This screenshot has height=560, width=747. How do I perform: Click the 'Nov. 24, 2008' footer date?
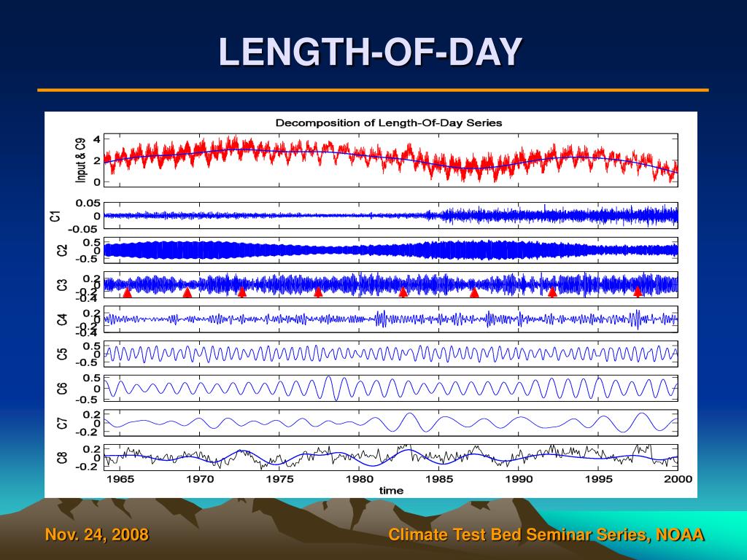point(97,534)
